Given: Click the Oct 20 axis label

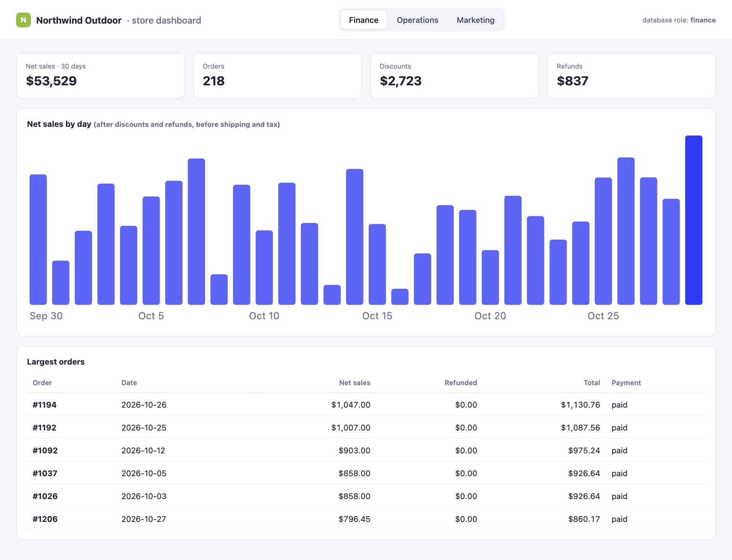Looking at the screenshot, I should tap(490, 316).
